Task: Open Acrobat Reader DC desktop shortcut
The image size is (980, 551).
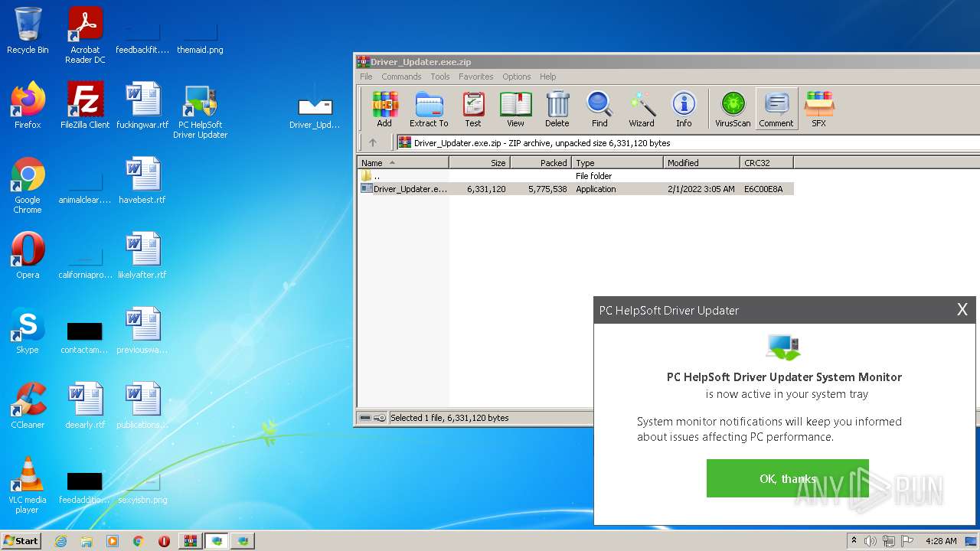Action: 85,34
